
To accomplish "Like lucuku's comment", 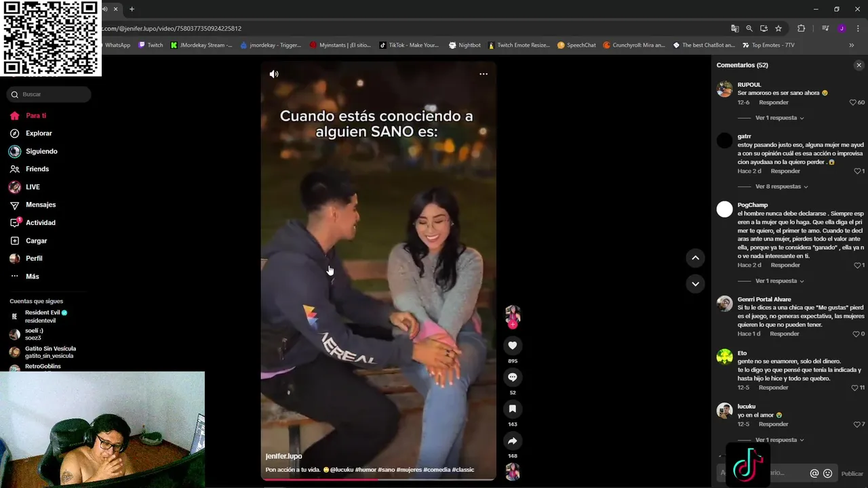I will 856,424.
